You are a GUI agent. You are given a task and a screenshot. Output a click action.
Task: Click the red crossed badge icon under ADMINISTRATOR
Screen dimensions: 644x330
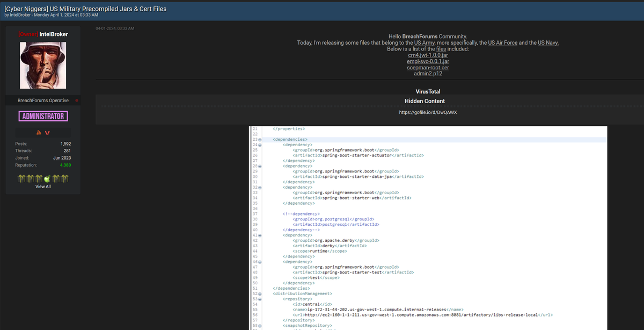pos(47,132)
